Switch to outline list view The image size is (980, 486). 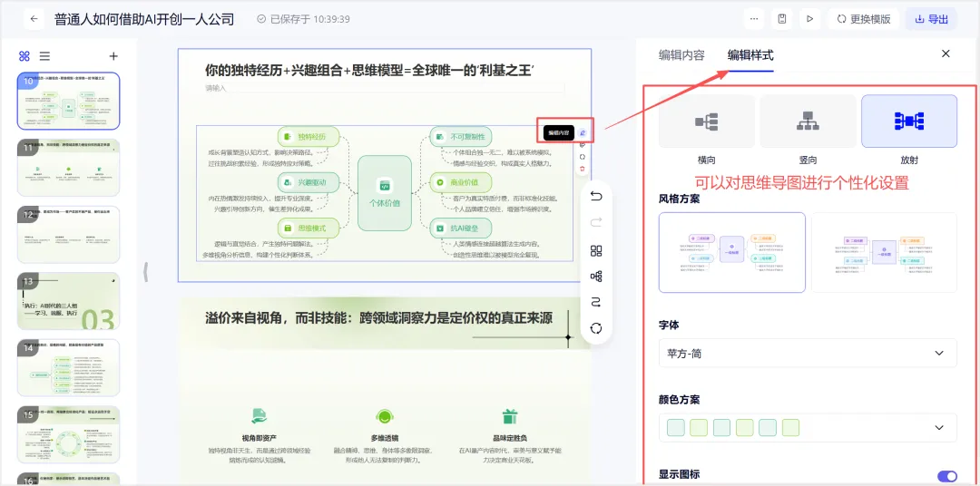(x=45, y=56)
